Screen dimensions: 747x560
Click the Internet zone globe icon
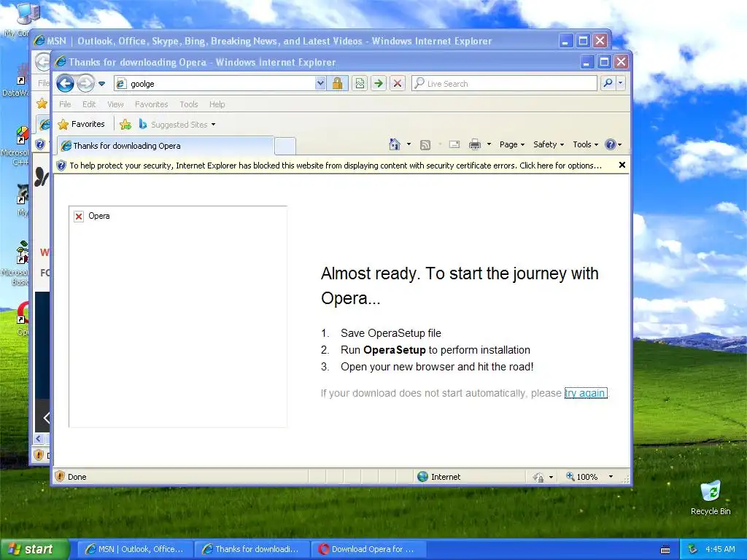422,477
